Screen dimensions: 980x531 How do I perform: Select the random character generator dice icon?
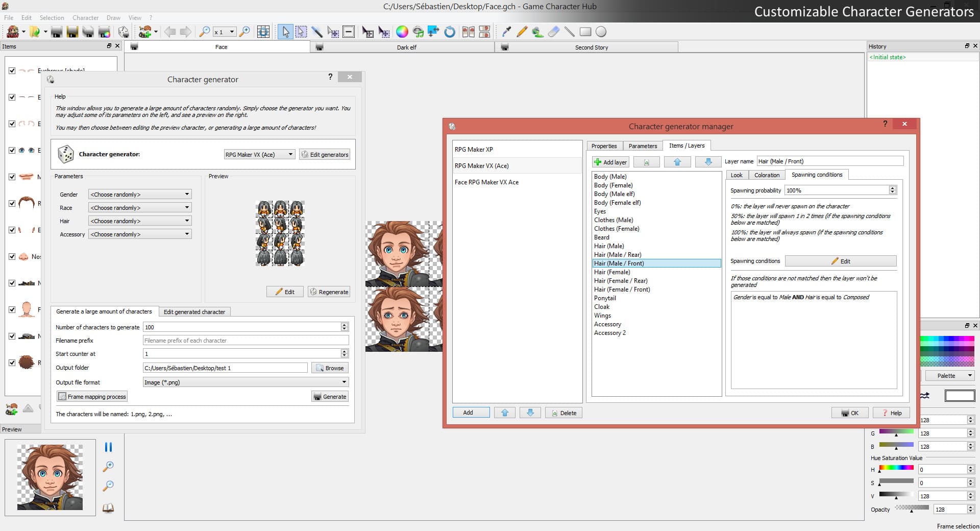(124, 32)
